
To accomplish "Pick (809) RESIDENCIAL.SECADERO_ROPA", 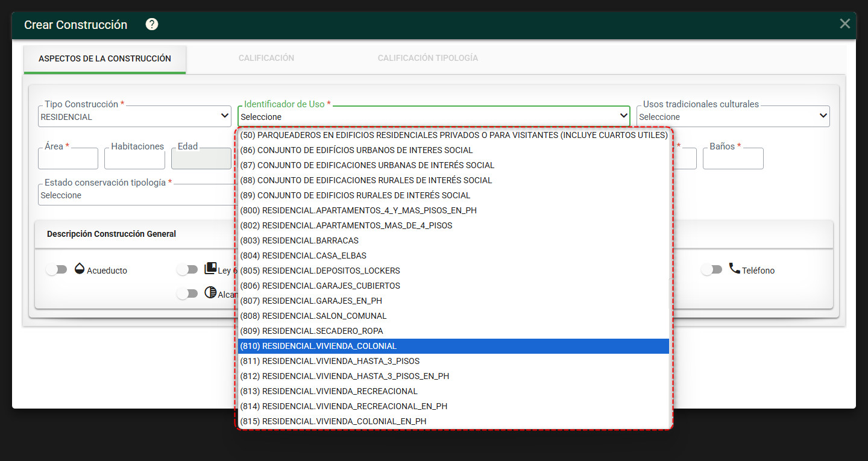I will coord(454,331).
